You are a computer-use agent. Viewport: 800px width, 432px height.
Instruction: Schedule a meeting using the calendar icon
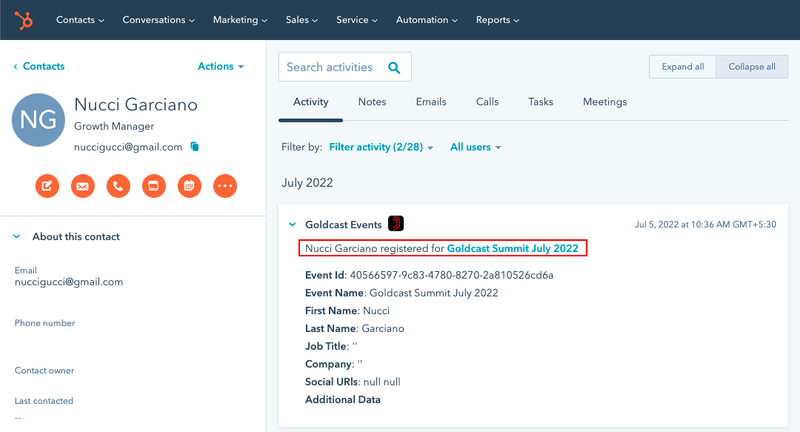click(x=189, y=185)
